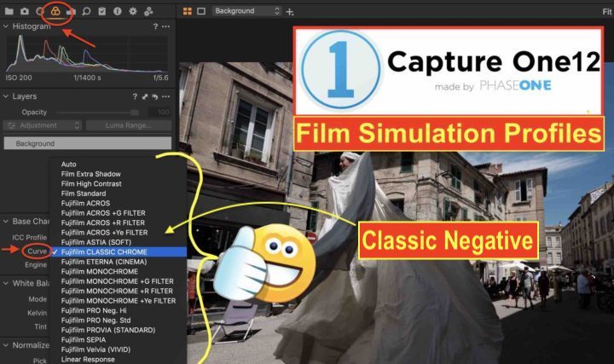Click the f/5.6 aperture readout
Screen dimensions: 614x364
tap(161, 78)
